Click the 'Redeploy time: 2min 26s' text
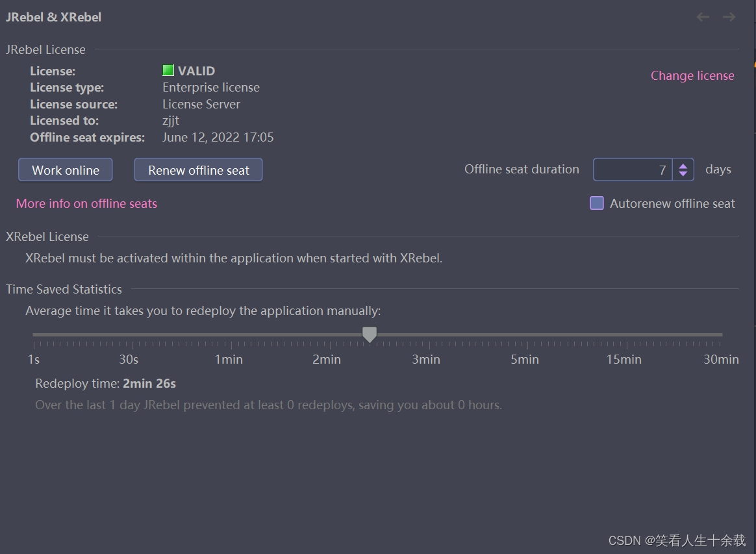 click(106, 384)
